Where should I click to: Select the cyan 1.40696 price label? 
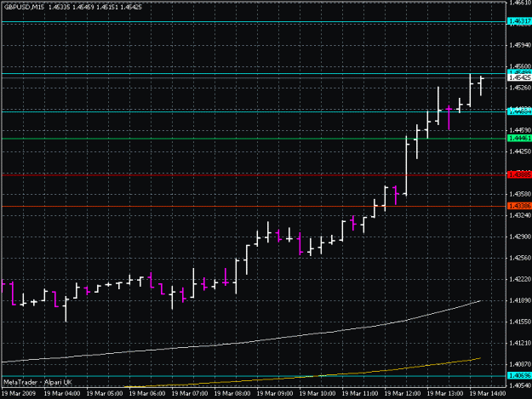point(520,376)
